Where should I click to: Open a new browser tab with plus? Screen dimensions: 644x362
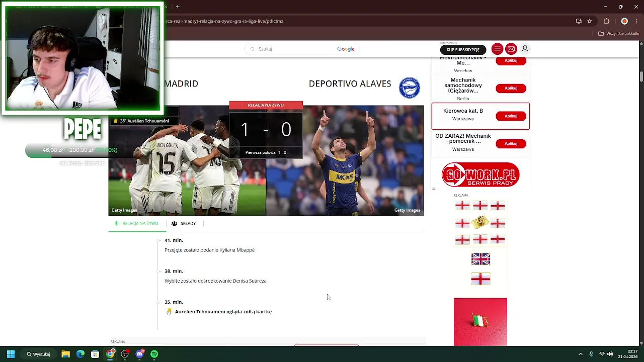click(x=178, y=7)
